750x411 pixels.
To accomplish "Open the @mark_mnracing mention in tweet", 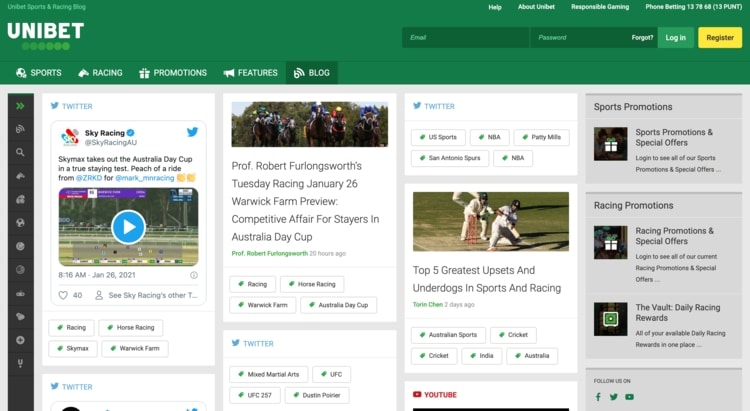I will (x=144, y=178).
